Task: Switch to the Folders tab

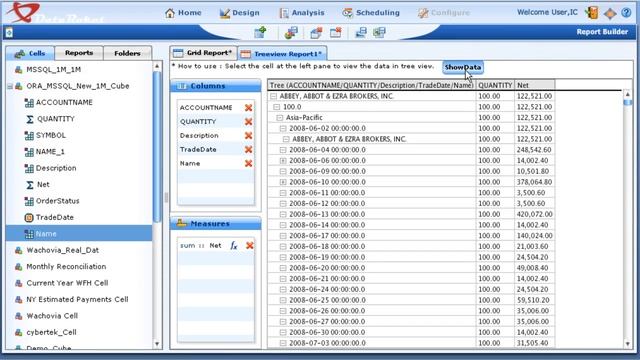Action: [x=127, y=53]
